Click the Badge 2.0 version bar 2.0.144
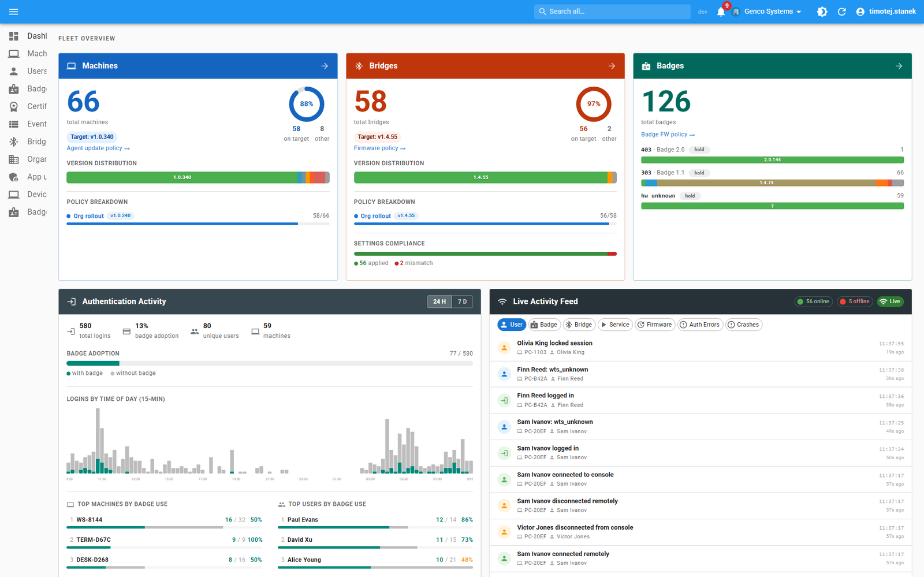The image size is (924, 577). 772,160
